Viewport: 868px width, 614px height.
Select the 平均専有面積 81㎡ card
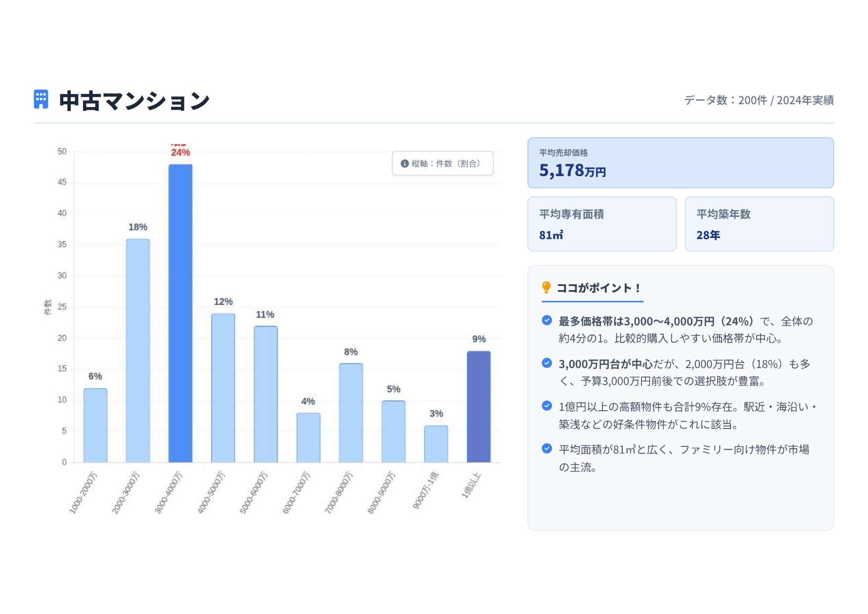(x=601, y=224)
